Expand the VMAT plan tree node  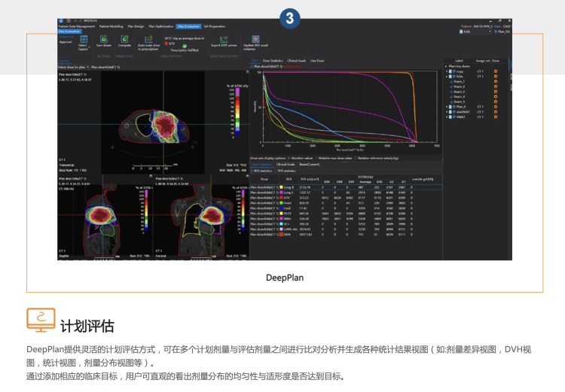pyautogui.click(x=447, y=117)
